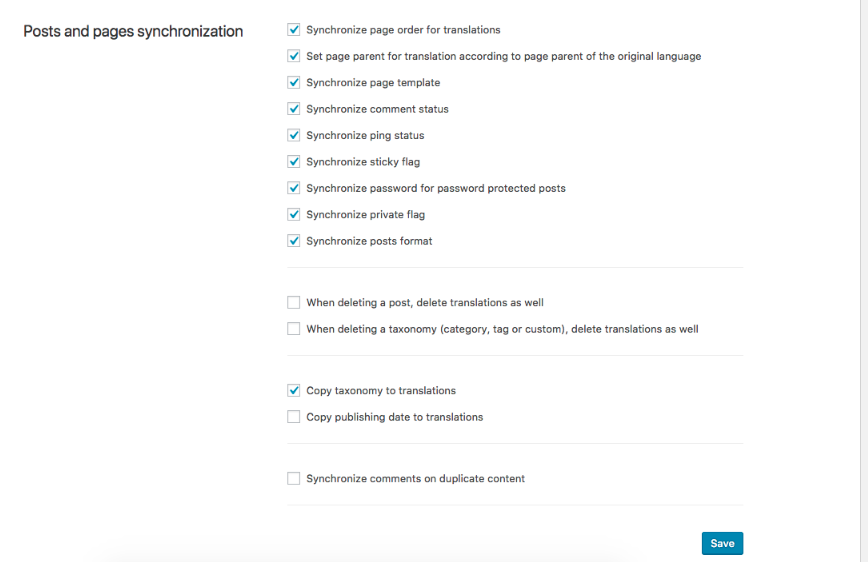Click the Synchronize page template label
The width and height of the screenshot is (868, 562).
pyautogui.click(x=373, y=83)
